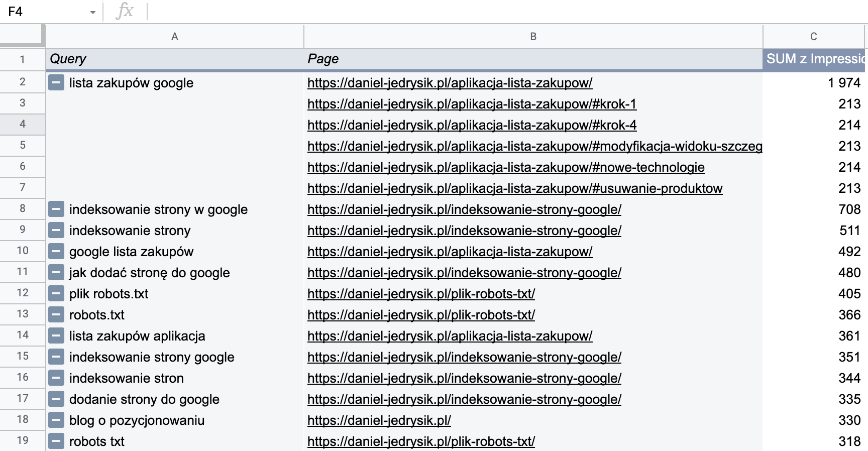Open the aplikacja-lista-zakupow link in row 2

point(450,83)
